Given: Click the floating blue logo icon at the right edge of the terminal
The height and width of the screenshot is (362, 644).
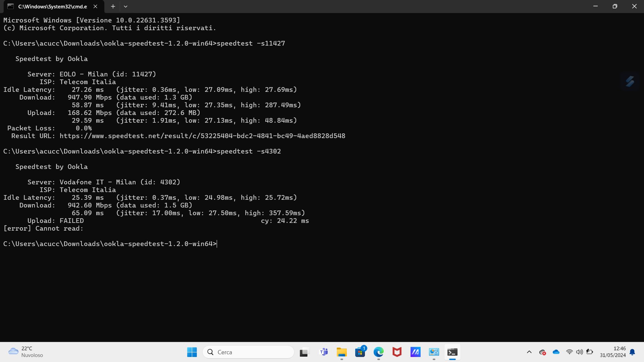Looking at the screenshot, I should pos(630,81).
